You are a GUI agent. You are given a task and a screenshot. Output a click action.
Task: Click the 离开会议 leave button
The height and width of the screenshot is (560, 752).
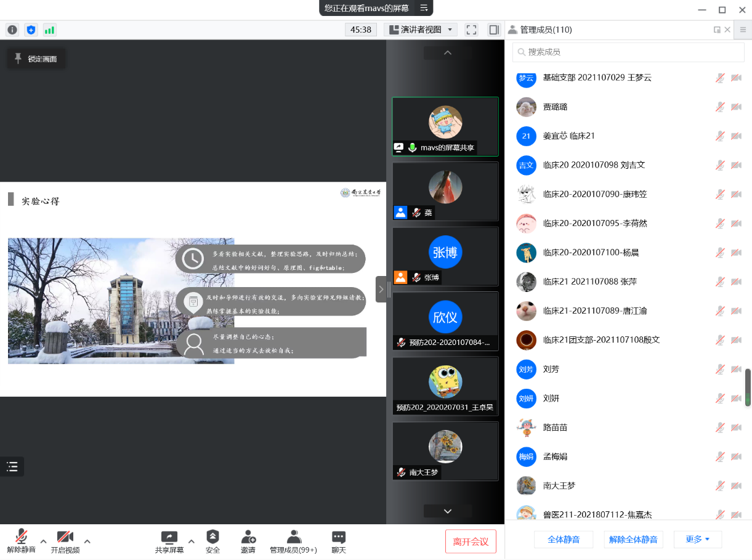tap(471, 542)
